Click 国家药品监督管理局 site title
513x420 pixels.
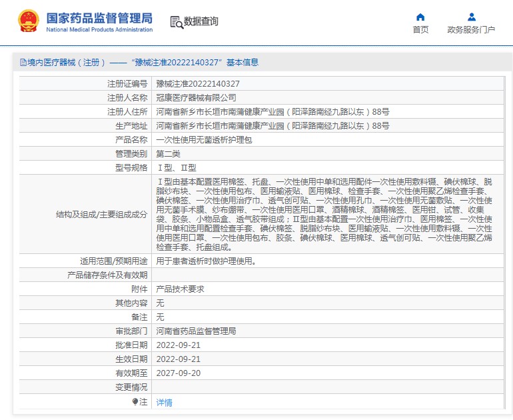click(99, 18)
